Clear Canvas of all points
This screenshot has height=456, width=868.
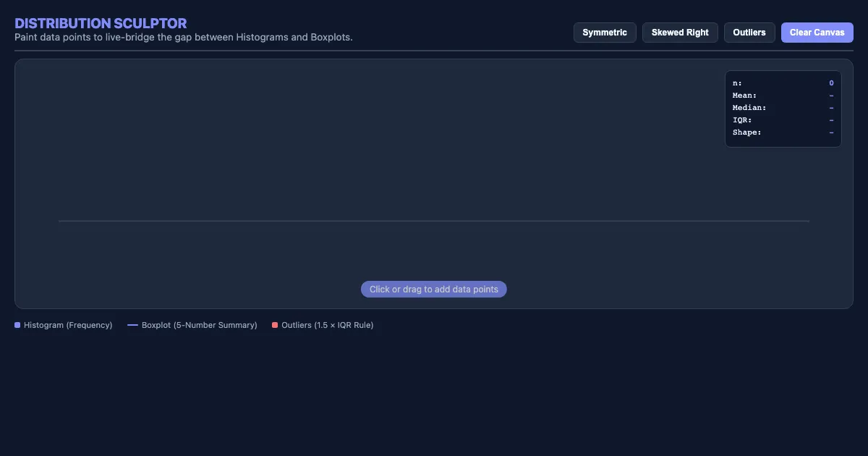coord(817,33)
